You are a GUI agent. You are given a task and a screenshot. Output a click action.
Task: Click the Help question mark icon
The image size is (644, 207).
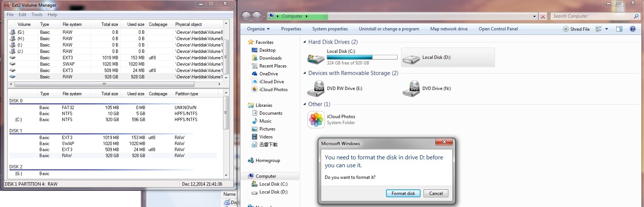click(x=633, y=29)
